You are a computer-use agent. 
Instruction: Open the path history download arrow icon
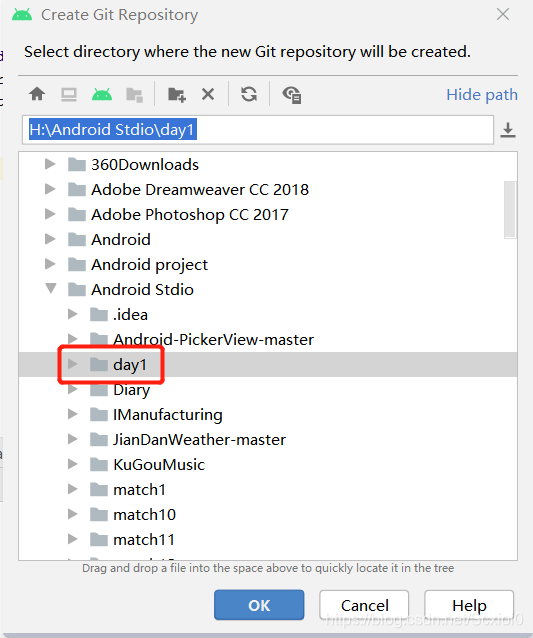pyautogui.click(x=508, y=130)
